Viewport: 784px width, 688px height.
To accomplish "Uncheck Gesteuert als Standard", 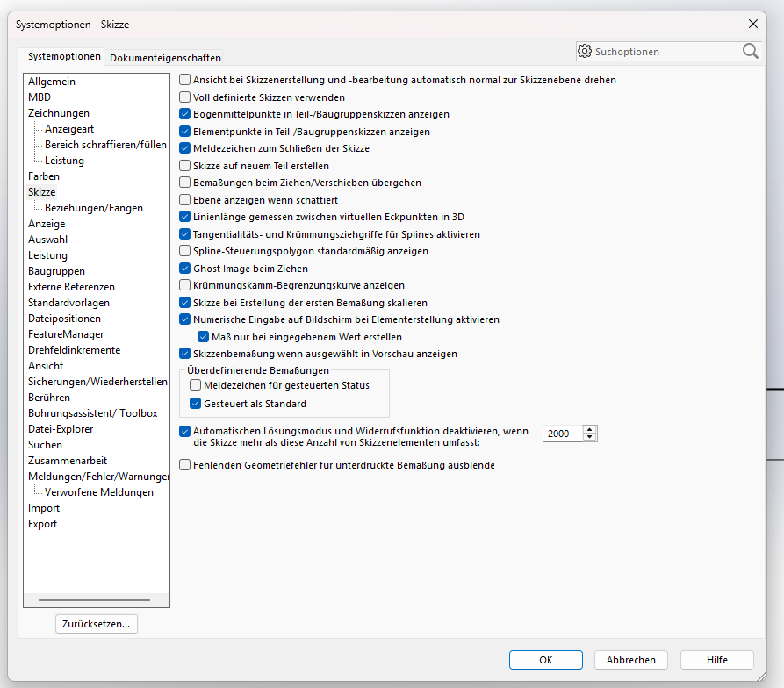I will coord(196,403).
